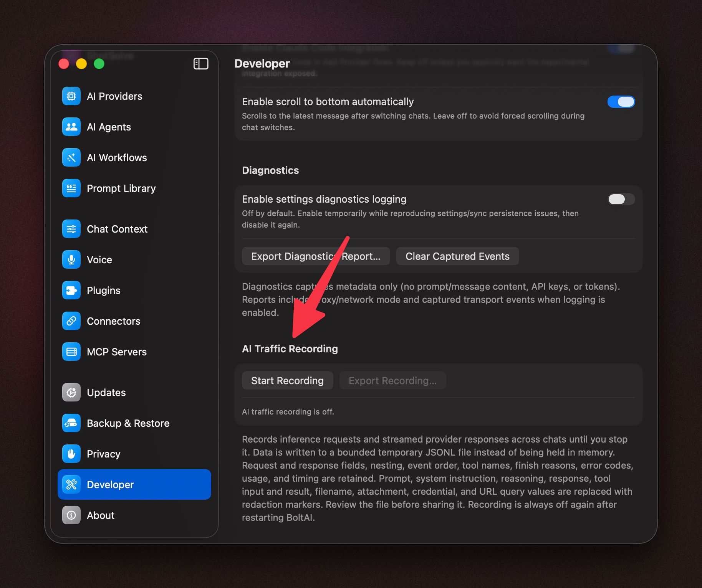Click the Connectors link icon
The height and width of the screenshot is (588, 702).
coord(71,321)
